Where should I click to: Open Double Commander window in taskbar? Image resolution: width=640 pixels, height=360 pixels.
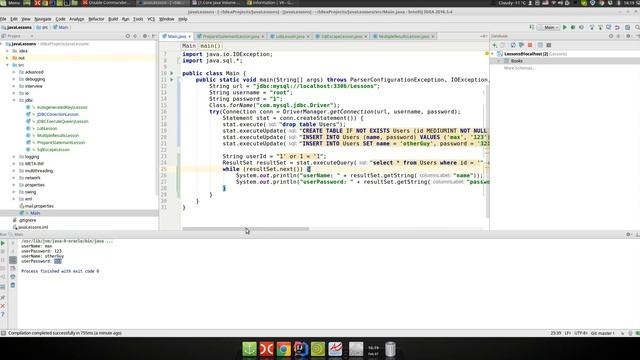pyautogui.click(x=106, y=3)
